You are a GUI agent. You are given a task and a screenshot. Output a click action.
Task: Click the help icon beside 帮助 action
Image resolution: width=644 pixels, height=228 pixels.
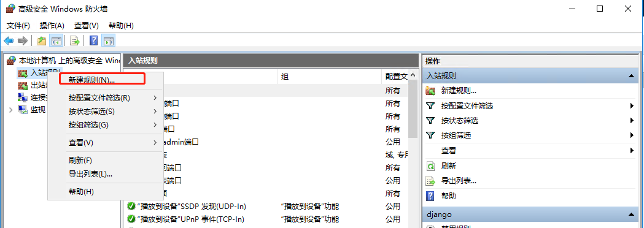pyautogui.click(x=430, y=196)
